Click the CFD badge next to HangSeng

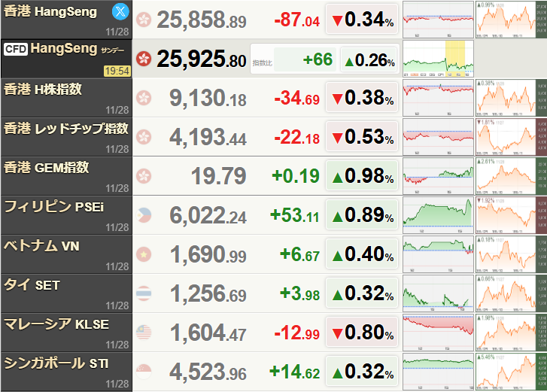point(16,49)
